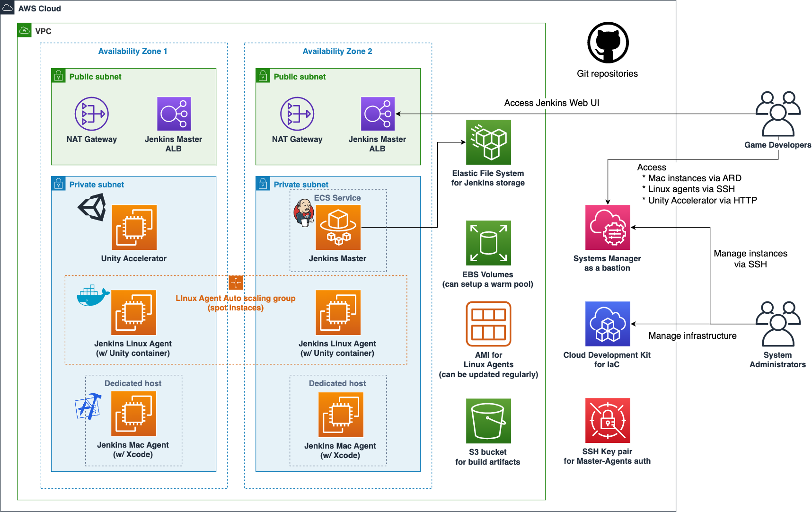
Task: Select the EBS Volumes icon
Action: (x=488, y=244)
